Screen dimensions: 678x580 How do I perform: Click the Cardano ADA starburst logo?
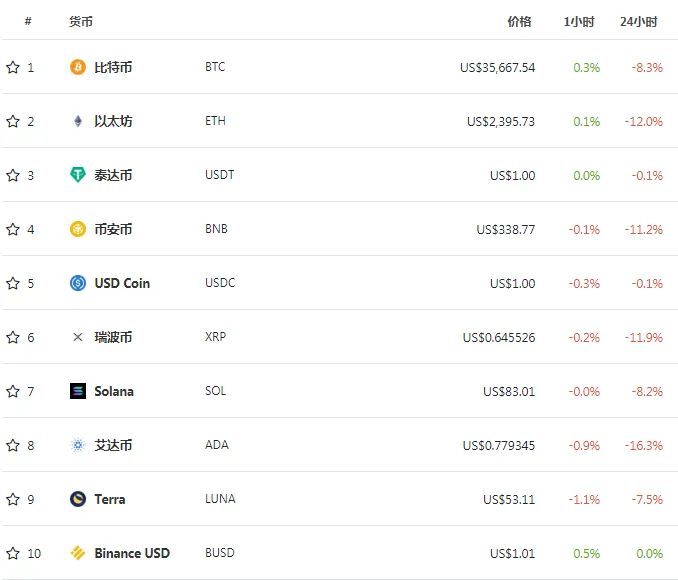[78, 445]
